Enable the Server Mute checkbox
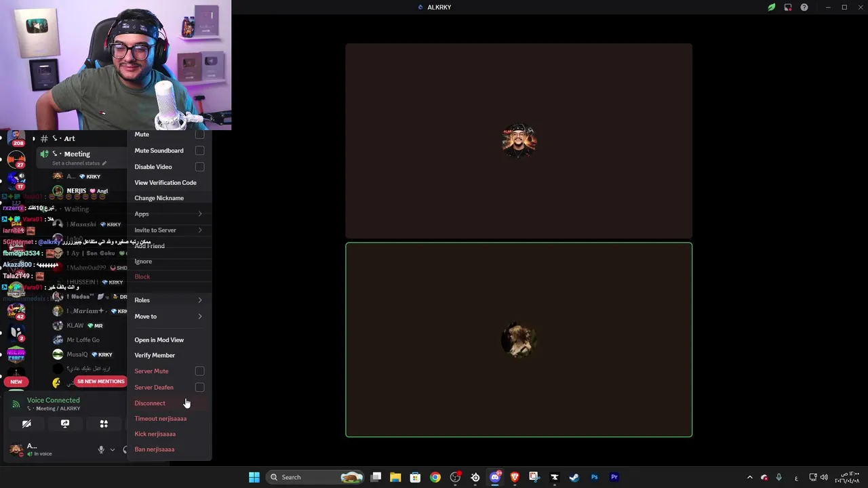 point(199,371)
